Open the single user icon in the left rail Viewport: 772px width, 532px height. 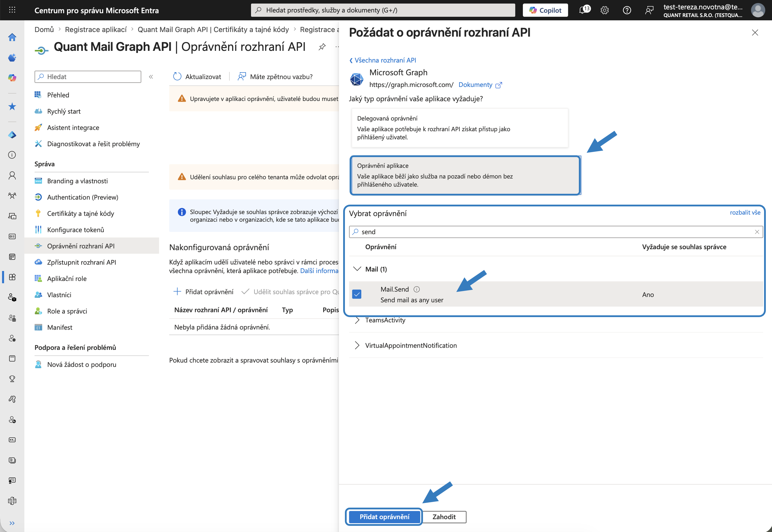(12, 175)
